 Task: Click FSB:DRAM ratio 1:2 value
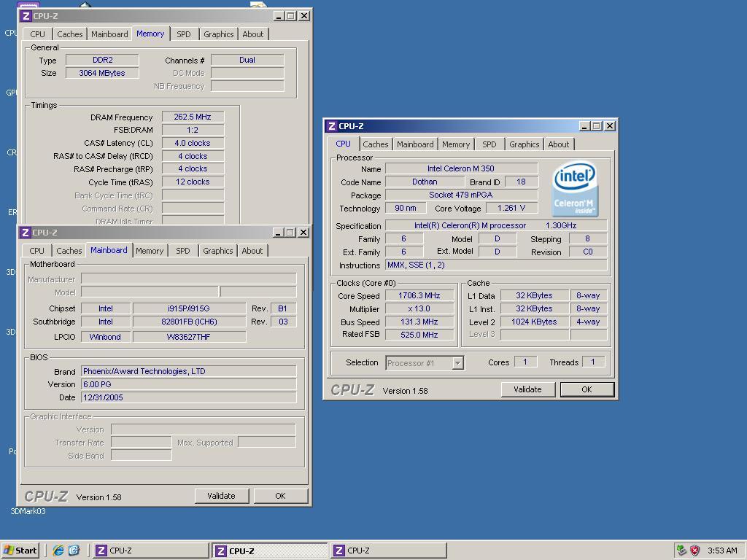pyautogui.click(x=193, y=130)
